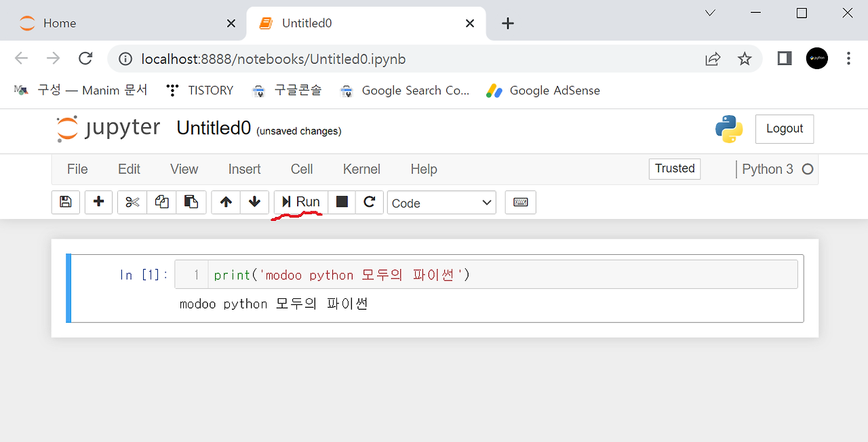Open the Help menu
This screenshot has width=868, height=442.
point(424,169)
